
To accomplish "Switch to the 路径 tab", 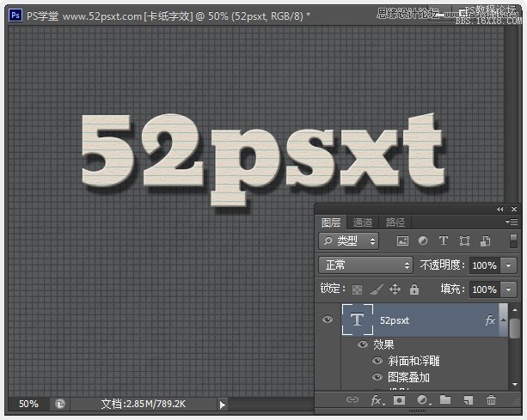I will pos(395,222).
